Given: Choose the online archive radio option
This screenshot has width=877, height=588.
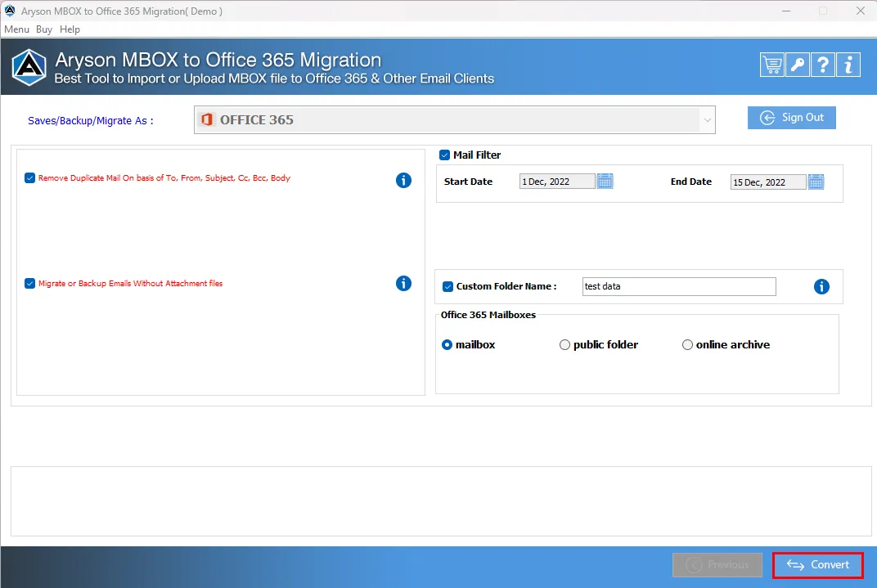Looking at the screenshot, I should (x=687, y=345).
